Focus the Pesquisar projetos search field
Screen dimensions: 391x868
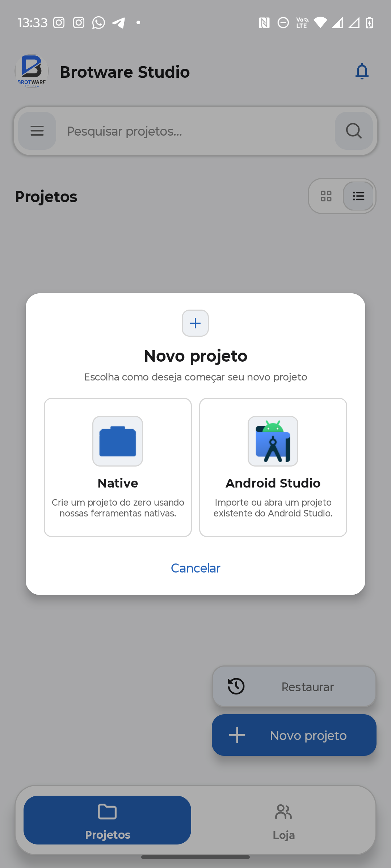coord(195,131)
